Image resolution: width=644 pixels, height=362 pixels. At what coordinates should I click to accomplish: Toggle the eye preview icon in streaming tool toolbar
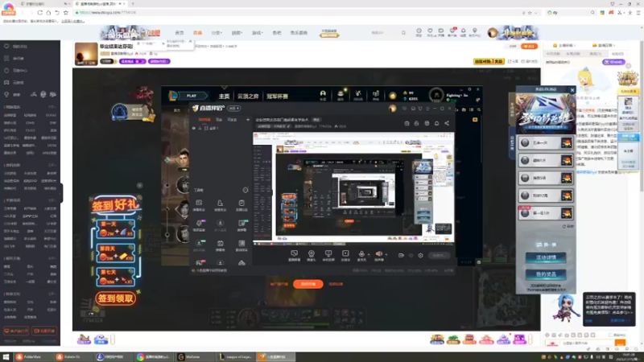(x=411, y=255)
